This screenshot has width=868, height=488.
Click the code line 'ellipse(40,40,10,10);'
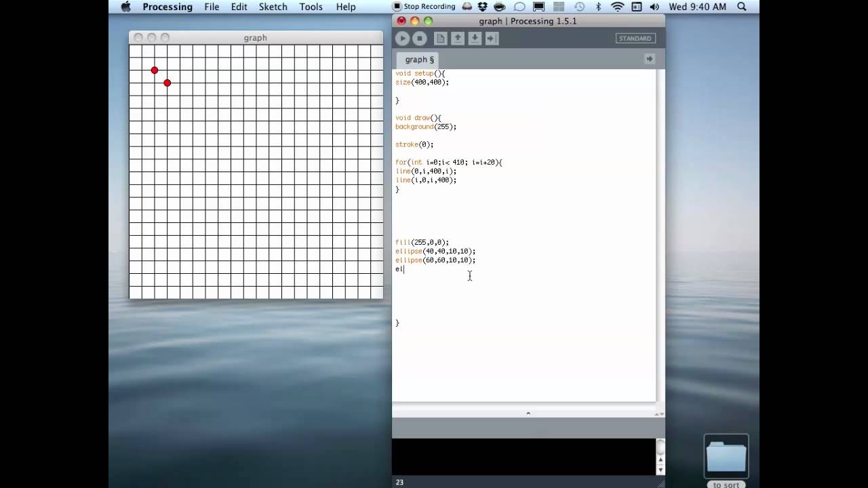tap(435, 251)
